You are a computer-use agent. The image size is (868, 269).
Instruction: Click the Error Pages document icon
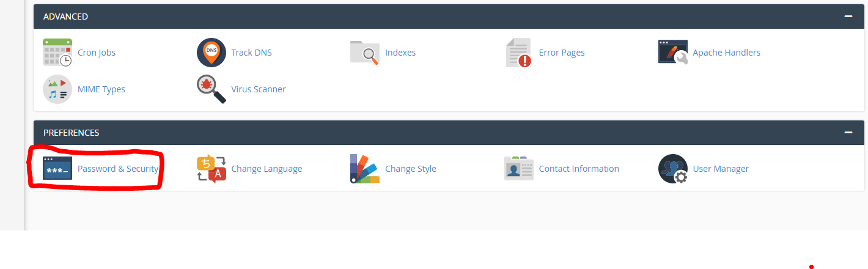519,53
